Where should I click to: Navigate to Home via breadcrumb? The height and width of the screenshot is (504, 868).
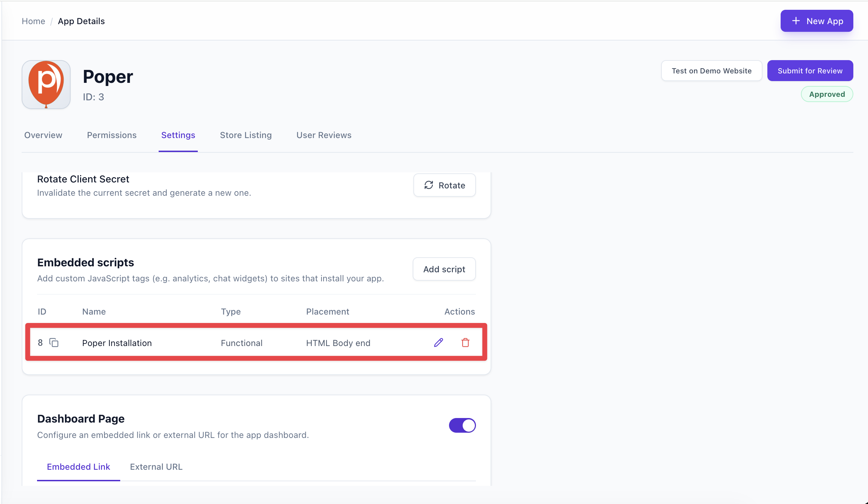pos(33,21)
